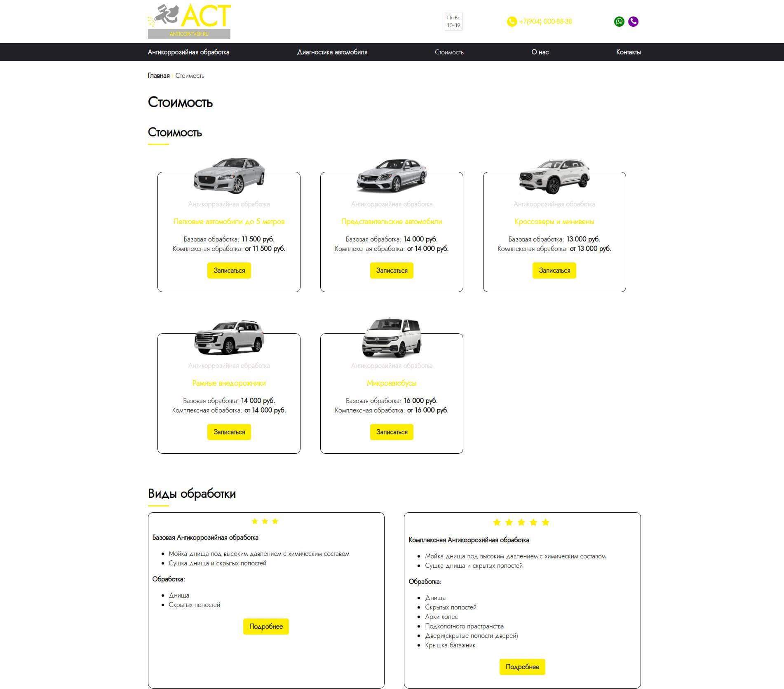Click Подкопотного прастранства list item
This screenshot has width=784, height=689.
(464, 626)
